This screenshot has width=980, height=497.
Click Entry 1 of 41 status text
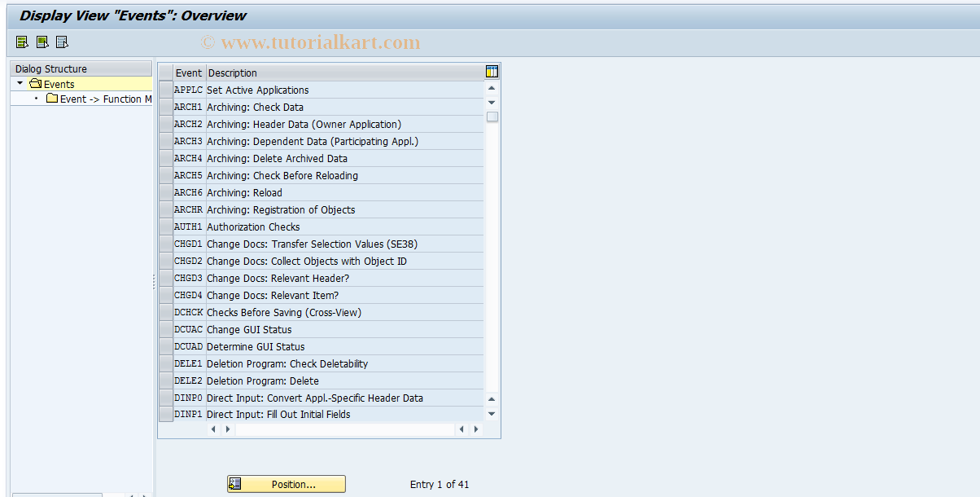pyautogui.click(x=440, y=484)
